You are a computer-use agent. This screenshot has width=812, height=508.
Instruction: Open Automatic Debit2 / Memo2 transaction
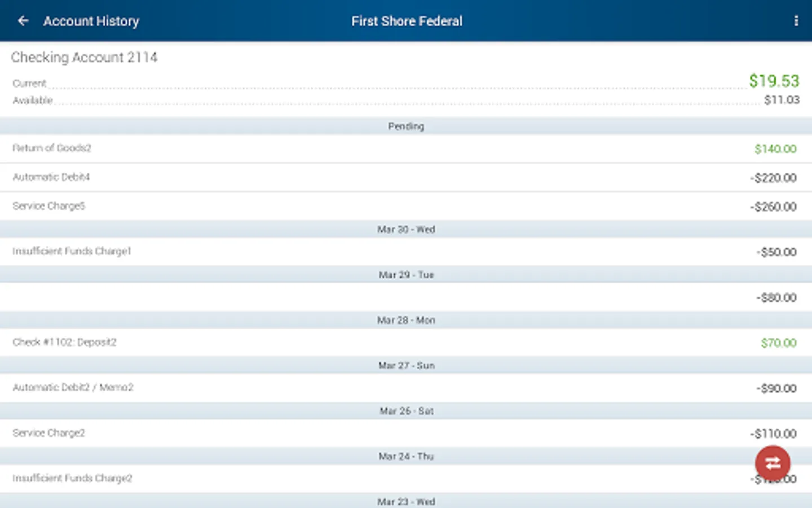406,388
